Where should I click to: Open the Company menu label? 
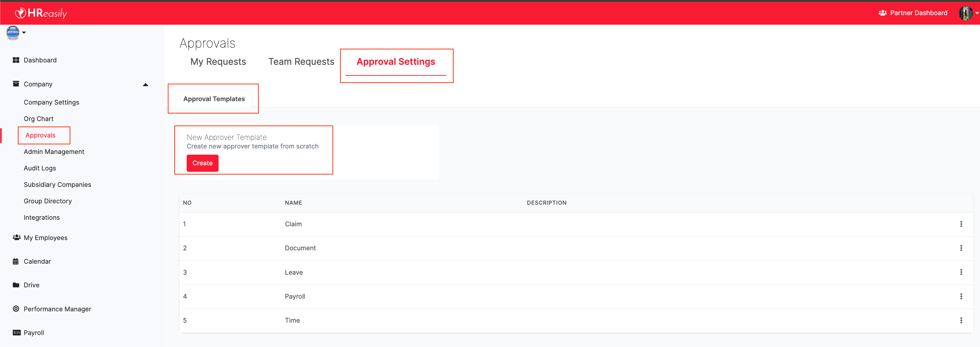tap(38, 84)
